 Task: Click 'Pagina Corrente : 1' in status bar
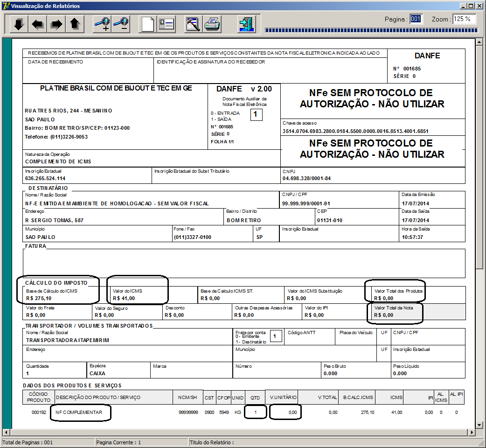(118, 442)
